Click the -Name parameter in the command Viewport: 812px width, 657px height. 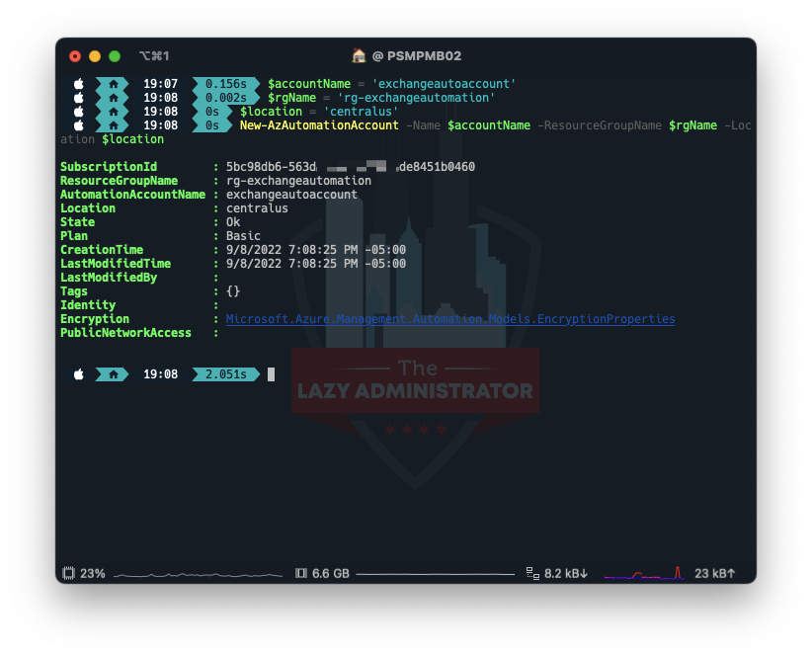coord(423,125)
